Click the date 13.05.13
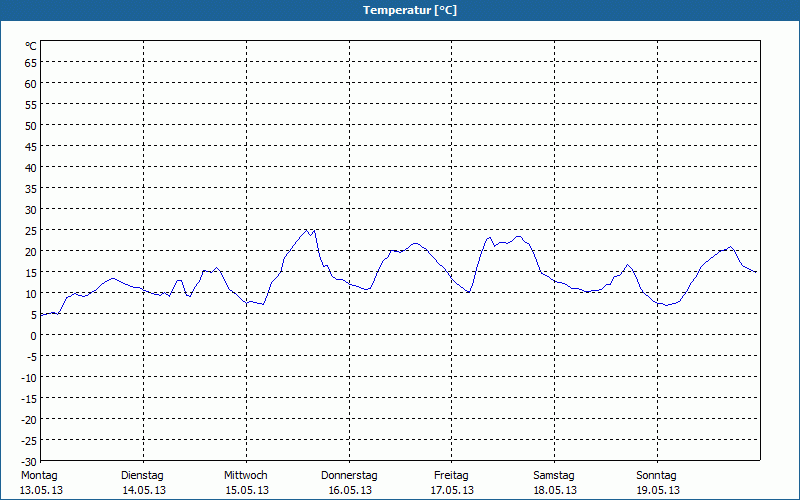 41,490
